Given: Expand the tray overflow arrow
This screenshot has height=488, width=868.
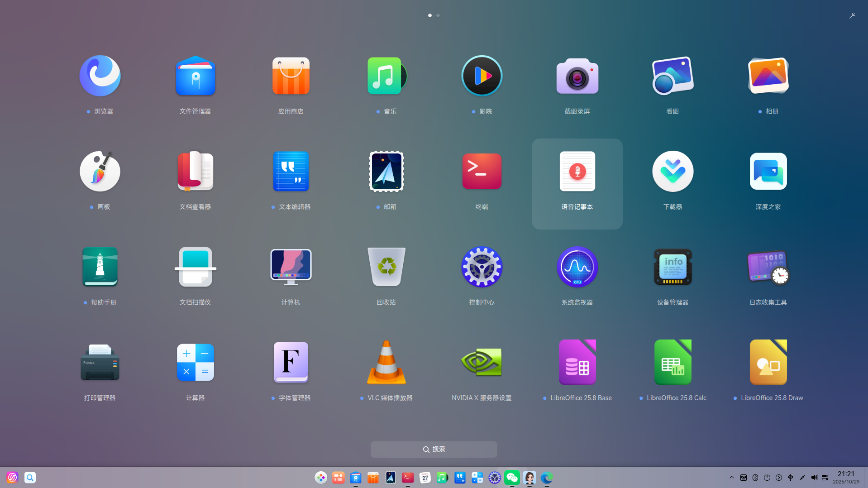Looking at the screenshot, I should pyautogui.click(x=732, y=478).
